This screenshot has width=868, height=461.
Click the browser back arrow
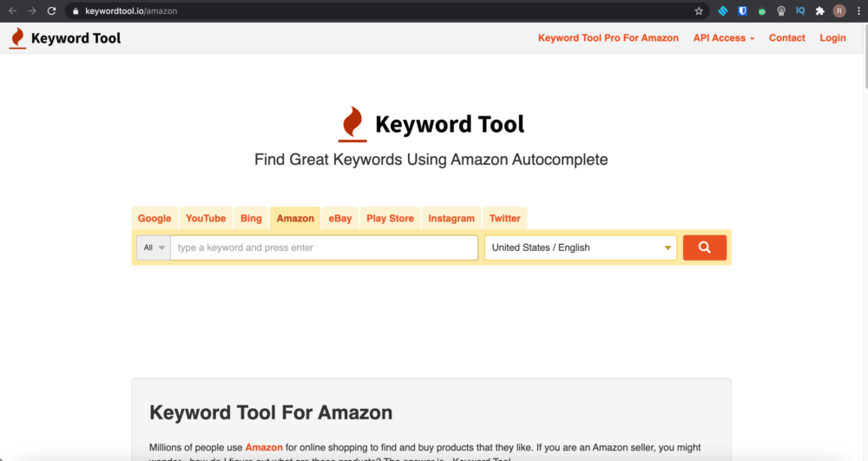coord(12,11)
